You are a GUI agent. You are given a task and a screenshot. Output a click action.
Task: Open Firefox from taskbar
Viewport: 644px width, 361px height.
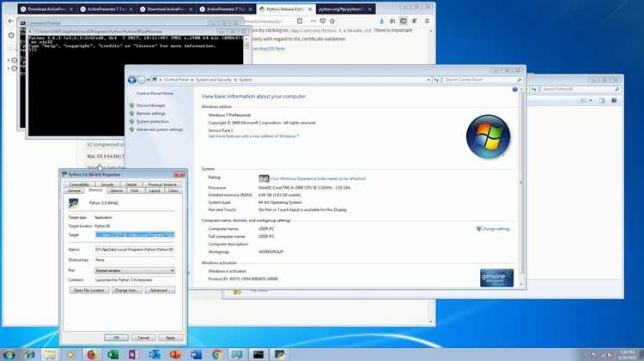[x=92, y=354]
